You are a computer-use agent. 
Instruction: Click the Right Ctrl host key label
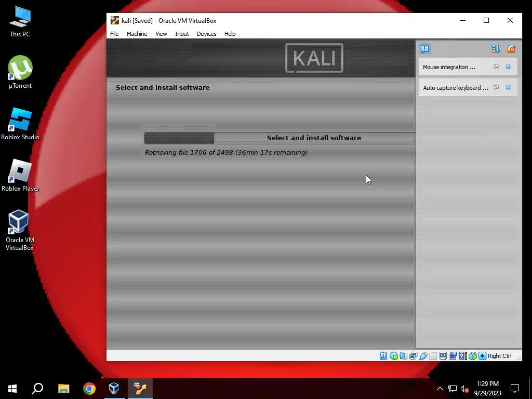pyautogui.click(x=499, y=356)
